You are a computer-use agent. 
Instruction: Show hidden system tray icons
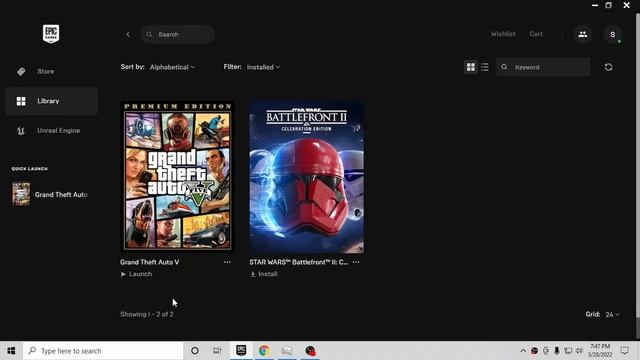[523, 351]
